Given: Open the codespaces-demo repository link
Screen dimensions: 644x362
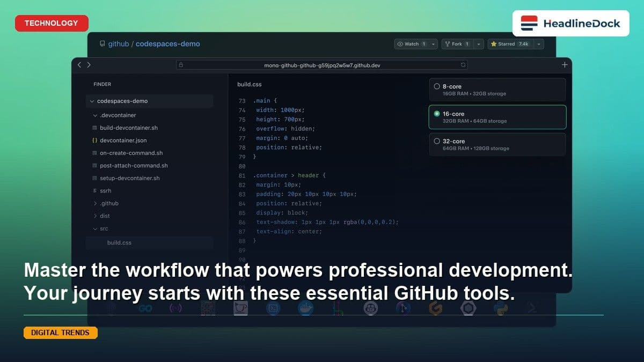Looking at the screenshot, I should click(167, 44).
